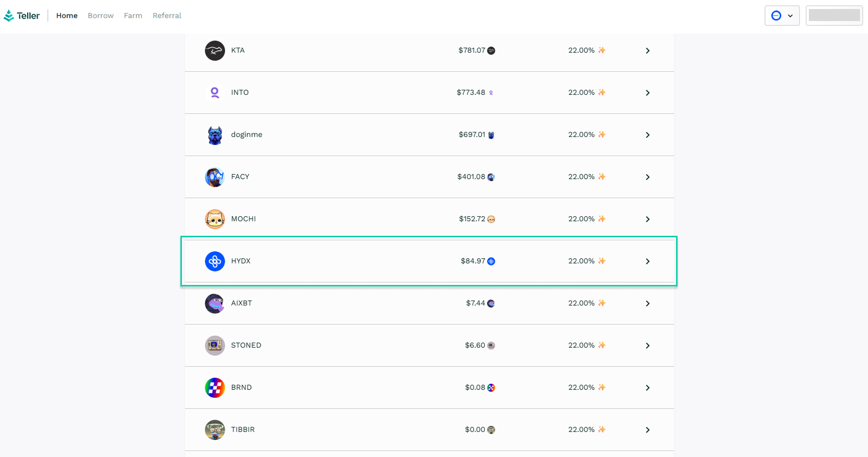This screenshot has height=457, width=868.
Task: Click the doginme dog avatar icon
Action: tap(214, 135)
